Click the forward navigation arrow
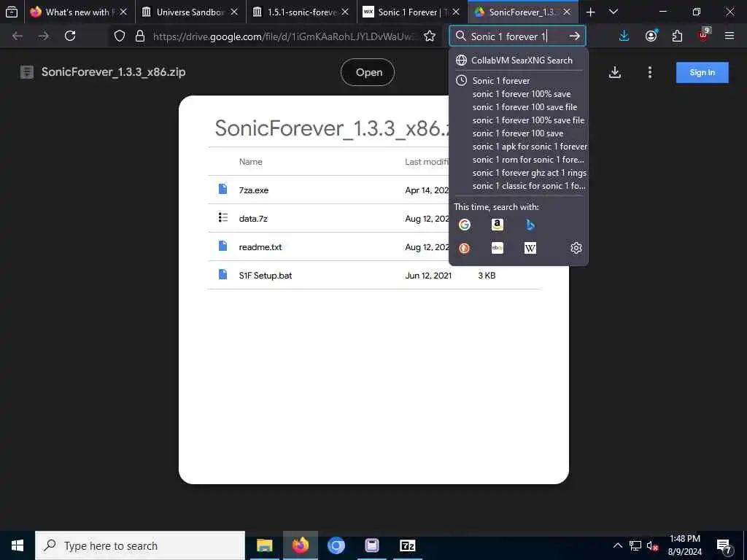The width and height of the screenshot is (747, 560). tap(43, 36)
